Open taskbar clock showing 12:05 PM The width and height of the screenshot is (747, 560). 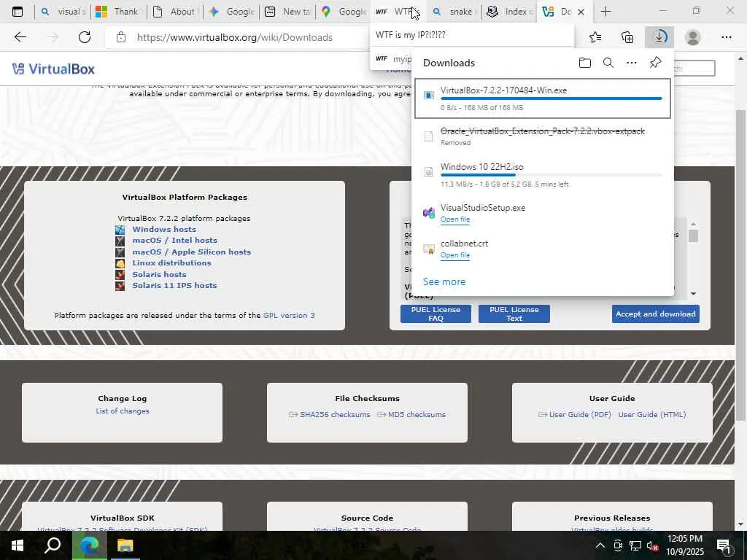[684, 545]
